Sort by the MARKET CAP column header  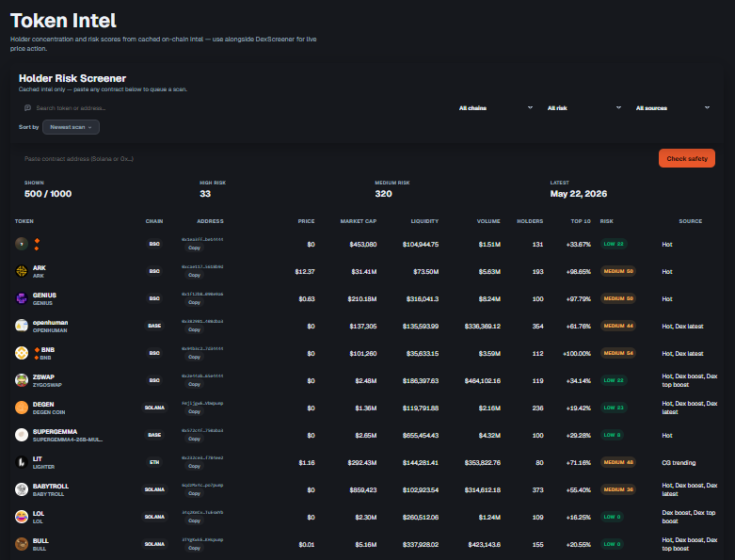coord(359,221)
